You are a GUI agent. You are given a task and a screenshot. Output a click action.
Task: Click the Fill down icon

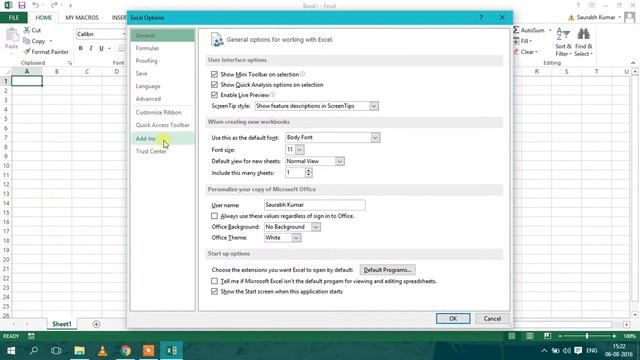(x=516, y=41)
